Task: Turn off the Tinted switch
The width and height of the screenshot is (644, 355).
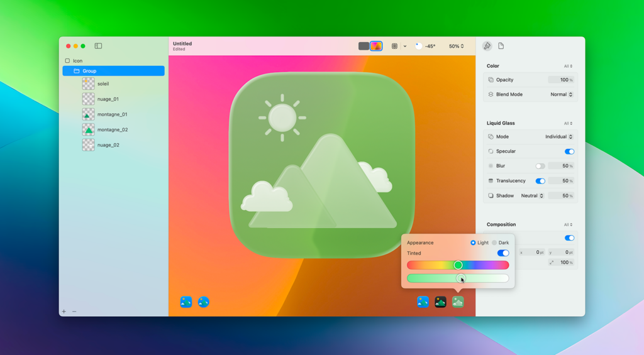Action: (503, 253)
